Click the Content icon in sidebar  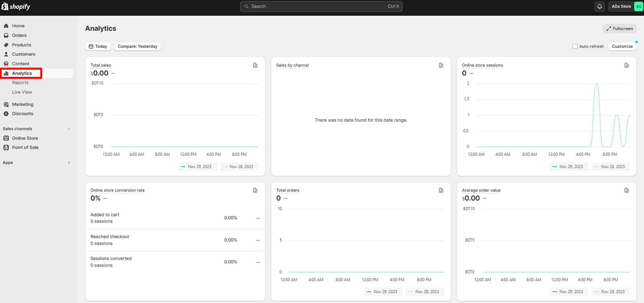[x=6, y=64]
